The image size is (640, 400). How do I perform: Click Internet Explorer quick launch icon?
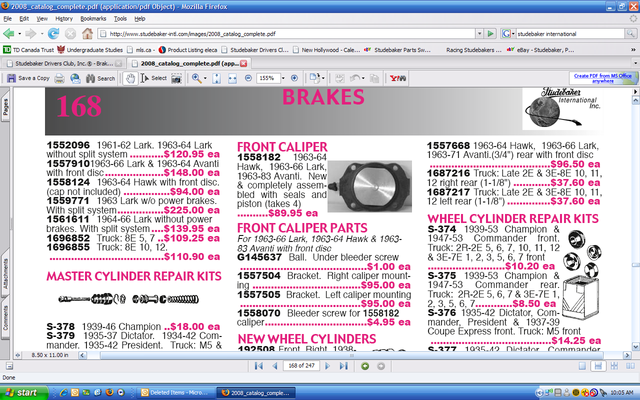63,393
